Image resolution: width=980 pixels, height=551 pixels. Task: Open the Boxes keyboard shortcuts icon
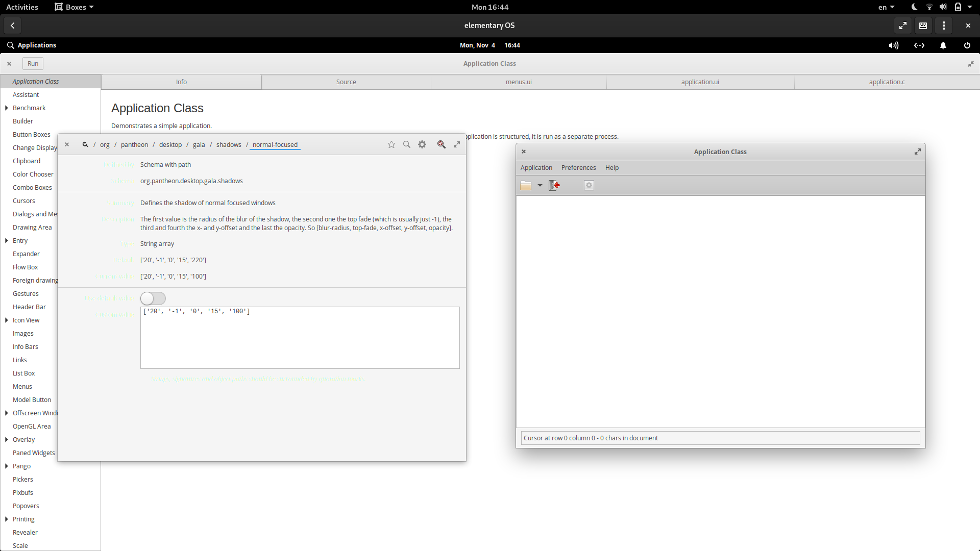[x=923, y=25]
